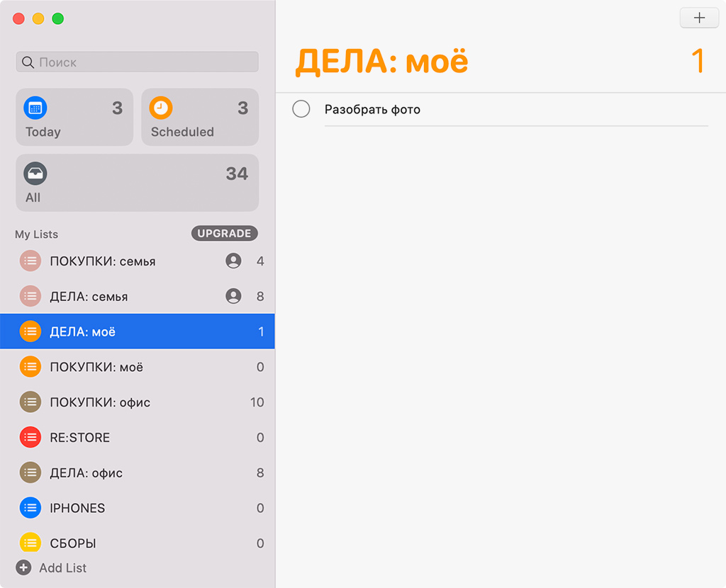Click the My Lists section header
726x588 pixels.
click(x=37, y=234)
